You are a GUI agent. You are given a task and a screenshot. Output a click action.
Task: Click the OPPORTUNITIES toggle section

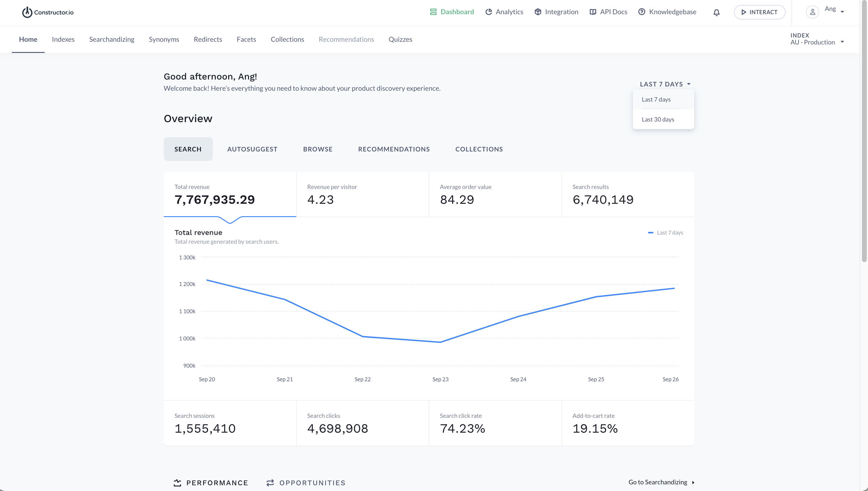[x=306, y=482]
